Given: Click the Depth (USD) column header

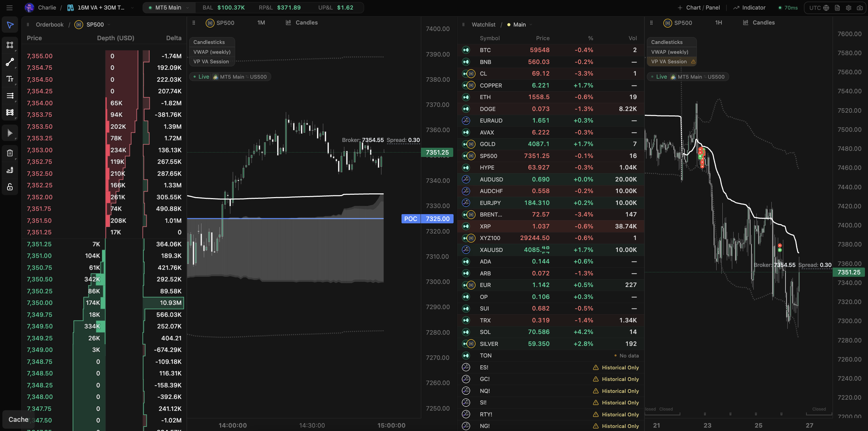Looking at the screenshot, I should (115, 38).
